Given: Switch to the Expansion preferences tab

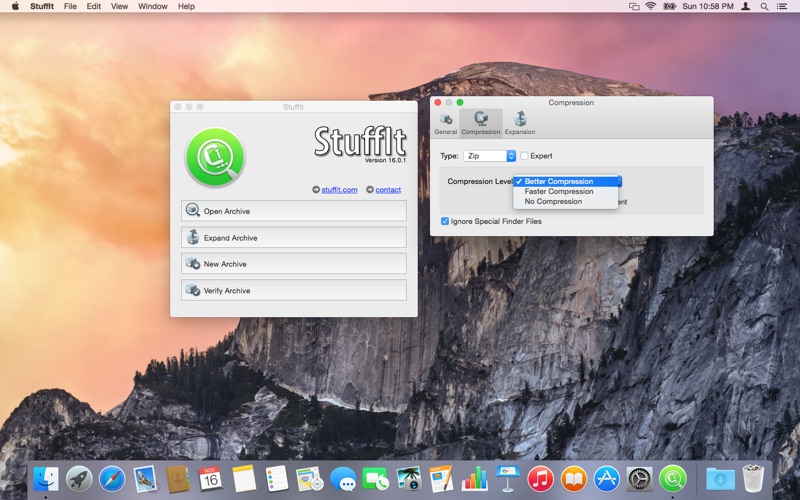Looking at the screenshot, I should click(x=520, y=123).
